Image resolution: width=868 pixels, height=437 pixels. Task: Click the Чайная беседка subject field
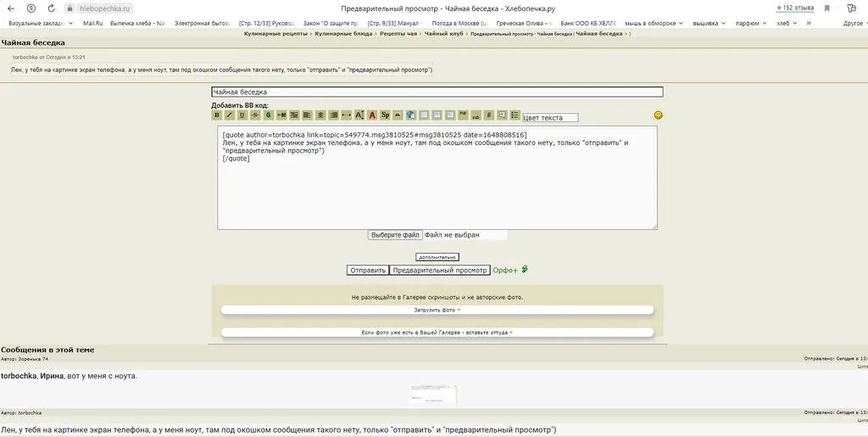437,92
